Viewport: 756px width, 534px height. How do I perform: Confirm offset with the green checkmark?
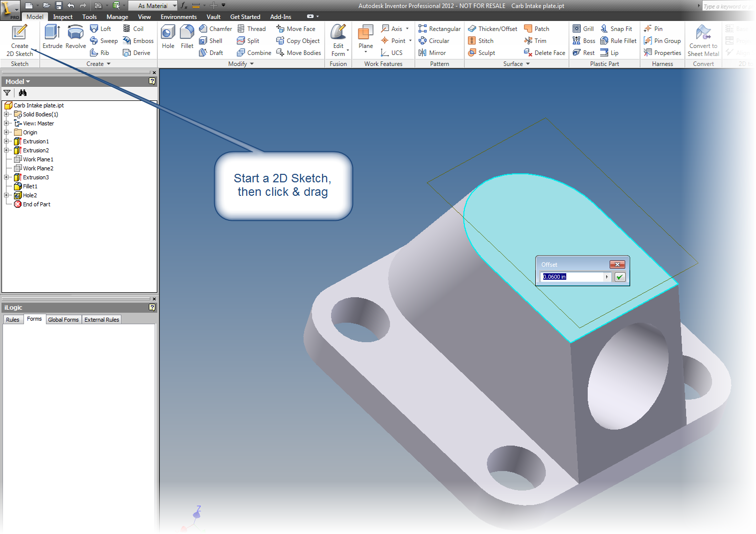(620, 277)
